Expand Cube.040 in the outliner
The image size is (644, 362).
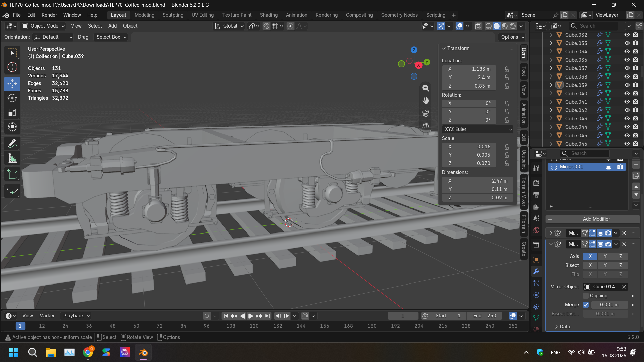[x=551, y=93]
